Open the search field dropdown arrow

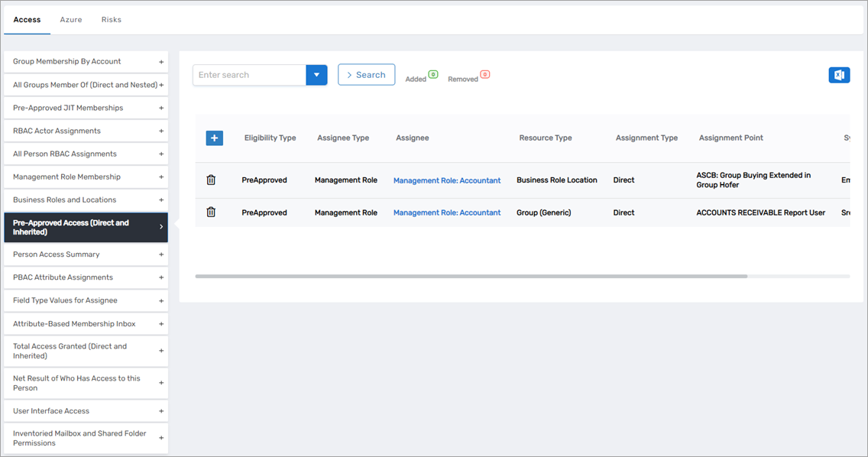pyautogui.click(x=316, y=75)
